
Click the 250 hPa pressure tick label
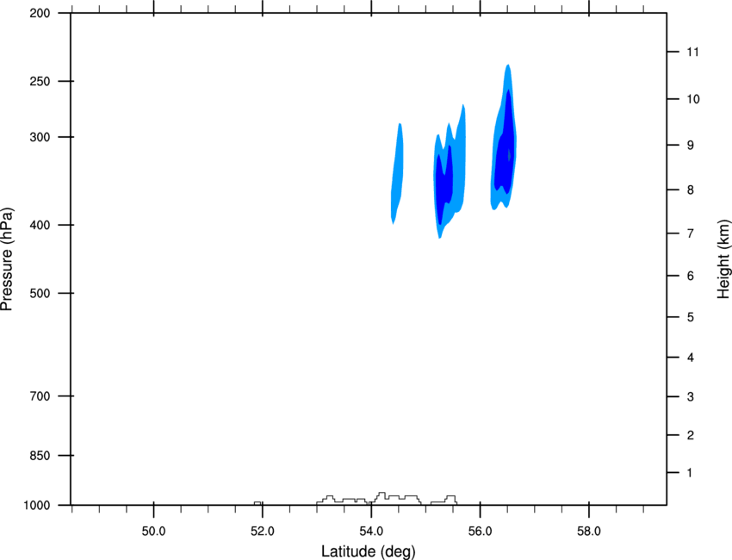tap(40, 81)
